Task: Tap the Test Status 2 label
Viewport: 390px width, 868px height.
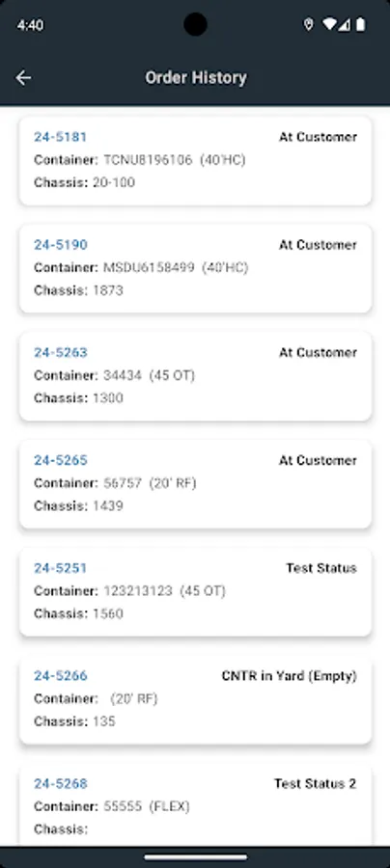Action: point(316,783)
